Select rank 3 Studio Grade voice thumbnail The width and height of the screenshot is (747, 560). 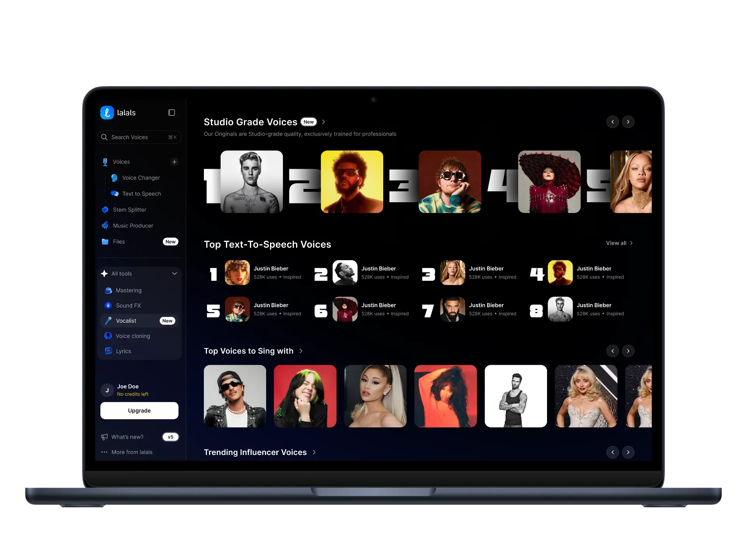coord(450,182)
